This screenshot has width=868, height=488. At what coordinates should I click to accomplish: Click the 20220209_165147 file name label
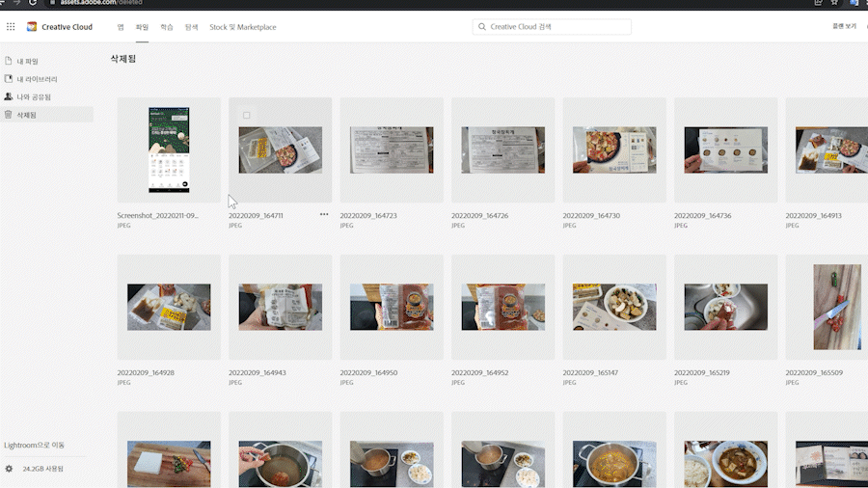click(590, 372)
